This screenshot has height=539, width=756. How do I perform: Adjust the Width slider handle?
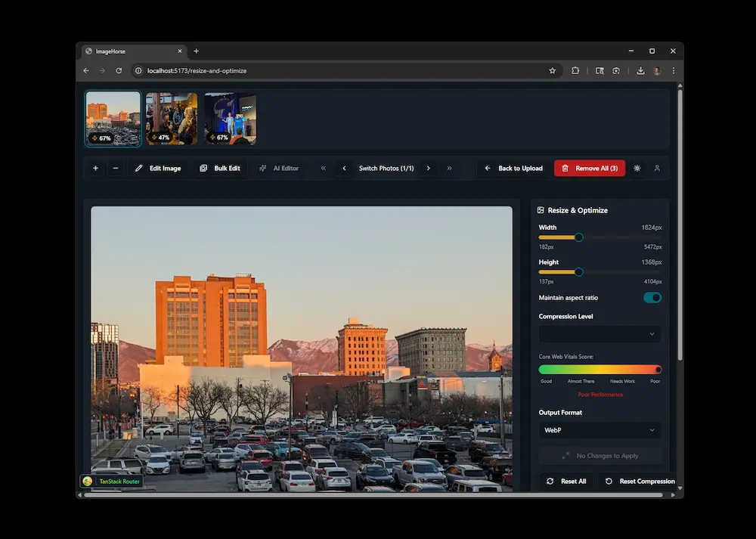[x=578, y=237]
